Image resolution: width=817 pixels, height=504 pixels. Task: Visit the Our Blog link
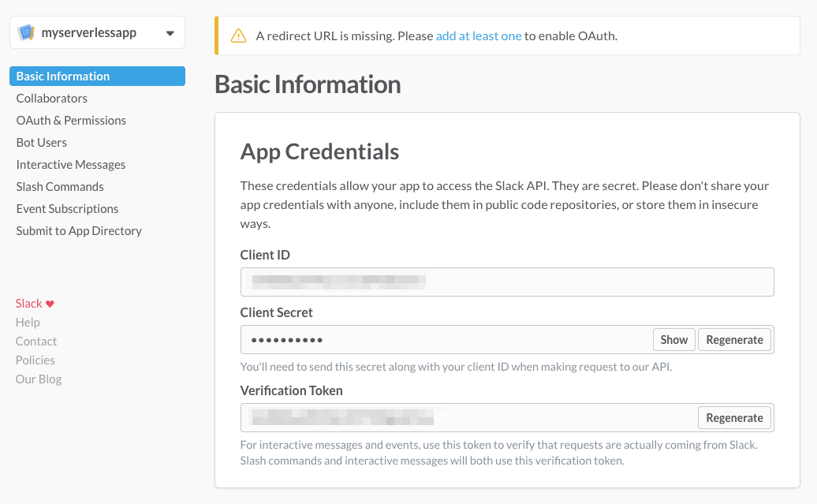click(39, 379)
